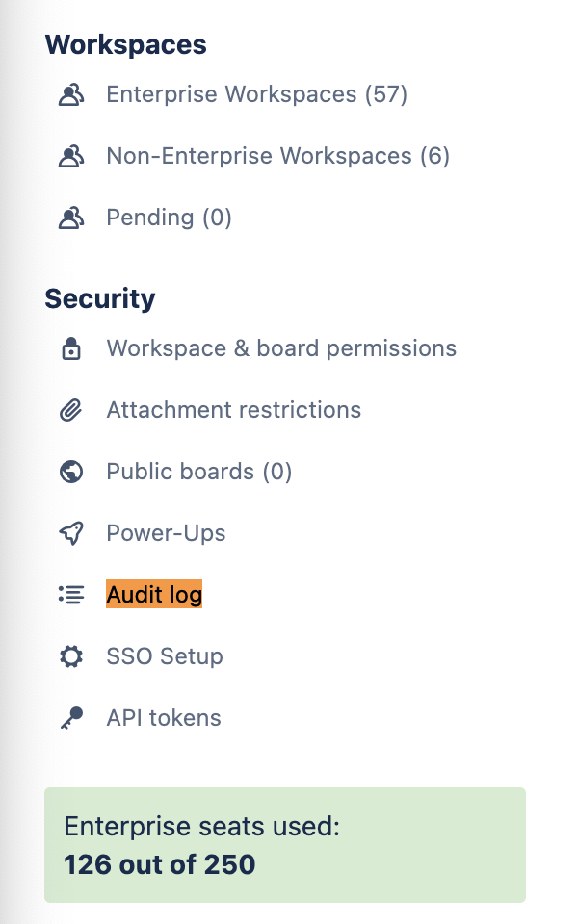Image resolution: width=578 pixels, height=924 pixels.
Task: Select the key icon beside API tokens
Action: (x=71, y=718)
